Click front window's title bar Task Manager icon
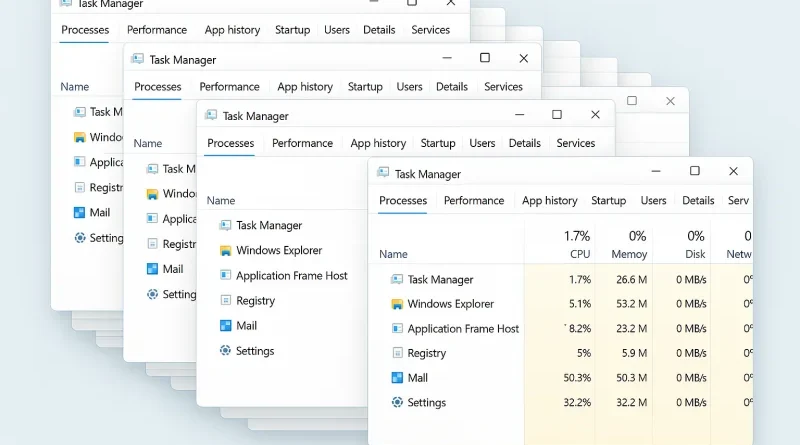800x445 pixels. tap(383, 172)
